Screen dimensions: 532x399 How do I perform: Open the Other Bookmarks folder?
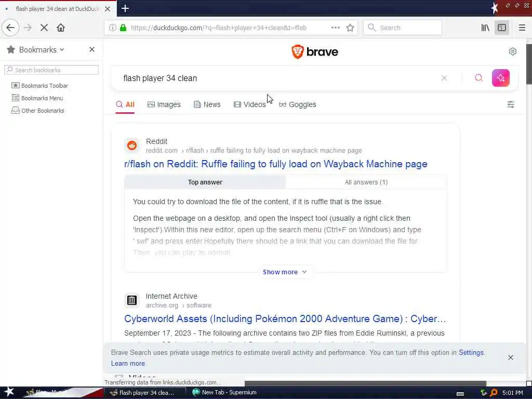point(37,111)
